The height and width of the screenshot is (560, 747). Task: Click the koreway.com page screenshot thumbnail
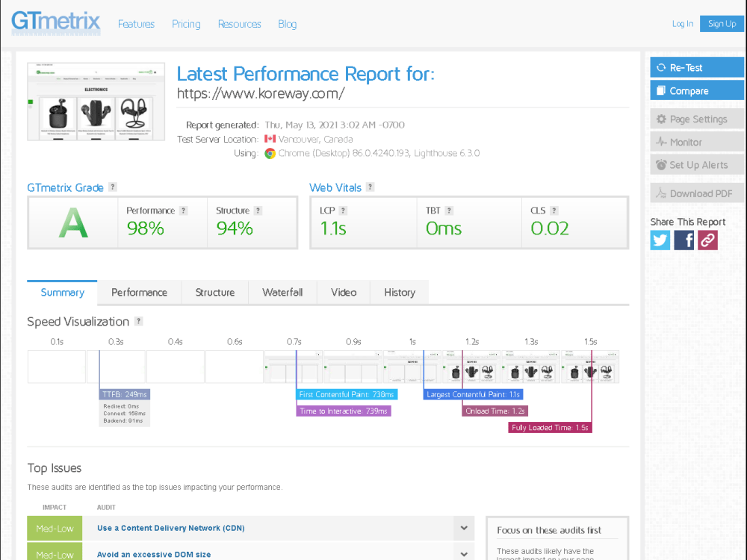[96, 102]
